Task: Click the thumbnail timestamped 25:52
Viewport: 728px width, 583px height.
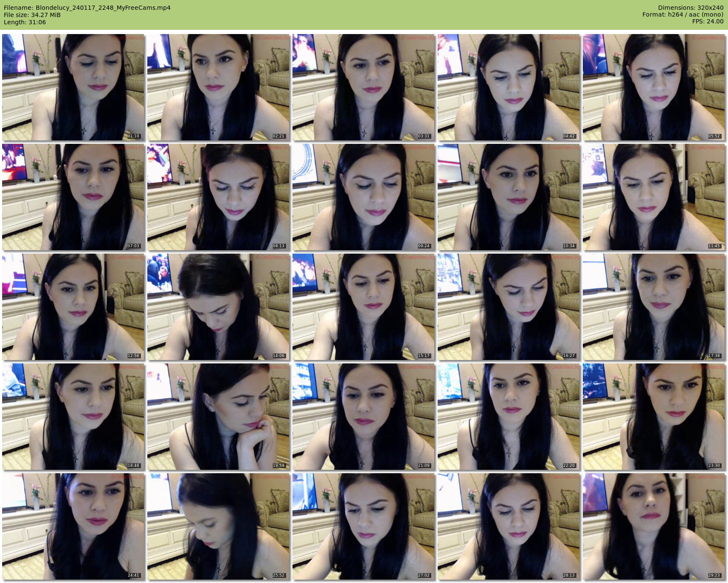Action: 218,526
